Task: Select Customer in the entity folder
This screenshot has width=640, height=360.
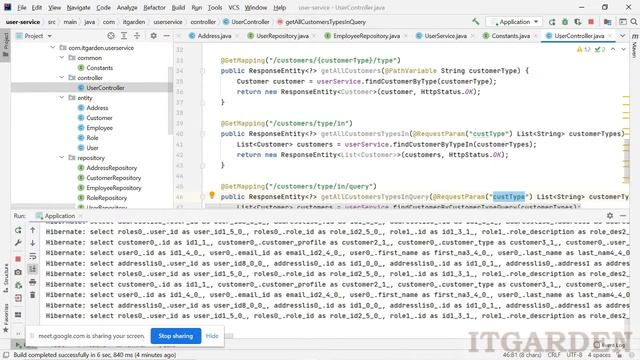Action: (99, 118)
